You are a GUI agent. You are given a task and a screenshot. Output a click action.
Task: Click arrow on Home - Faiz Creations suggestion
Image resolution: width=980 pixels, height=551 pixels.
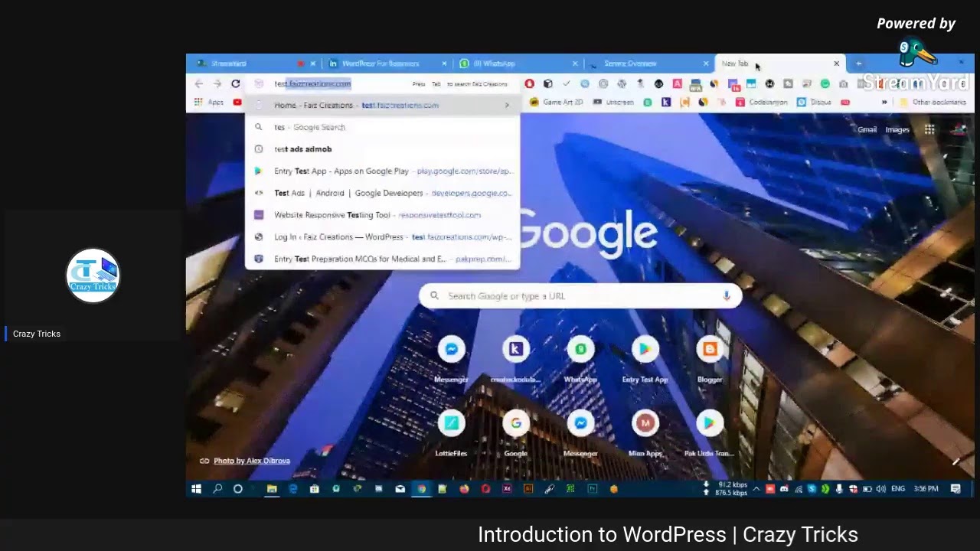tap(507, 106)
